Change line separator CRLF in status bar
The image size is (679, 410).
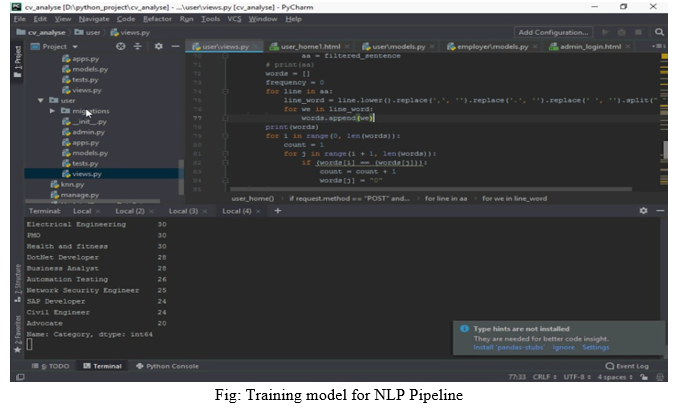tap(544, 377)
